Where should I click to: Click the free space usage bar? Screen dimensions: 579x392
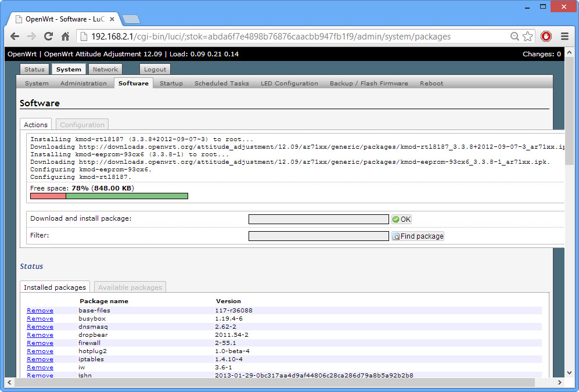[109, 196]
